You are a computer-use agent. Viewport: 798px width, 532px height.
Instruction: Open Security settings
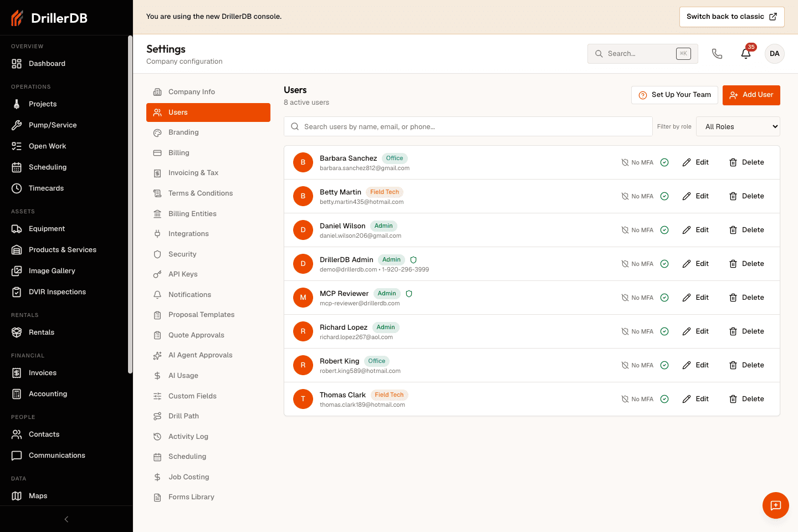(208, 254)
